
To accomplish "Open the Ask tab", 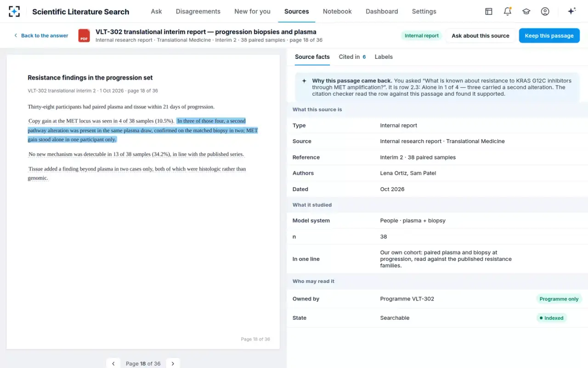I will (x=156, y=11).
